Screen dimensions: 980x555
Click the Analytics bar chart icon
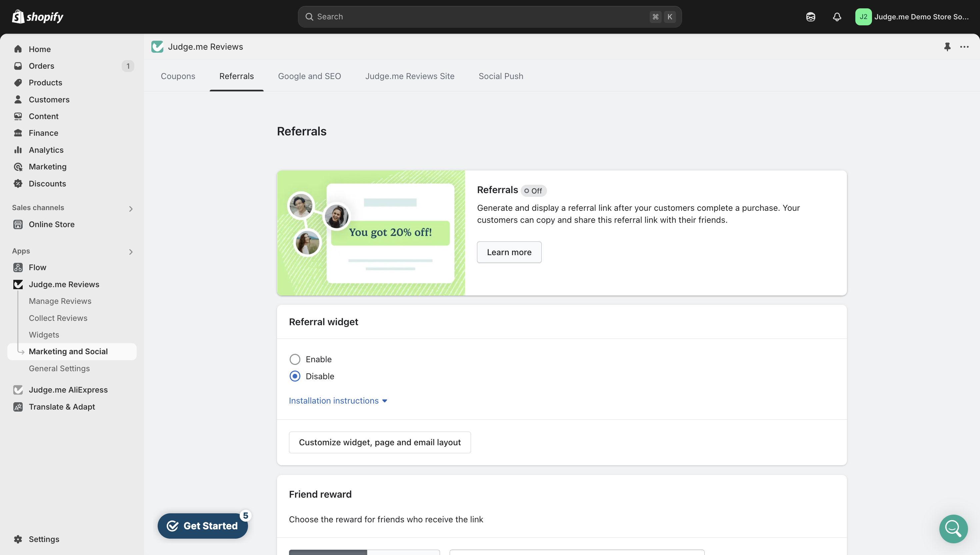click(18, 150)
